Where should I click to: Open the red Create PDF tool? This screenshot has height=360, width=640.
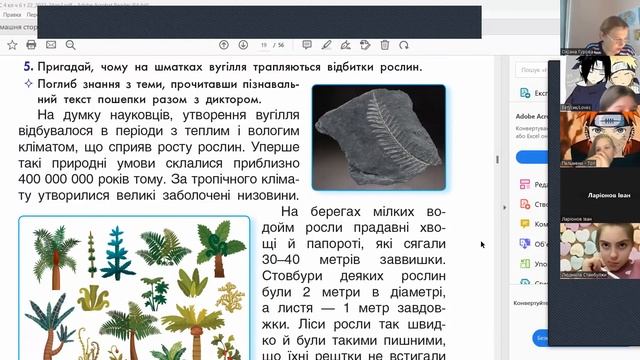525,204
